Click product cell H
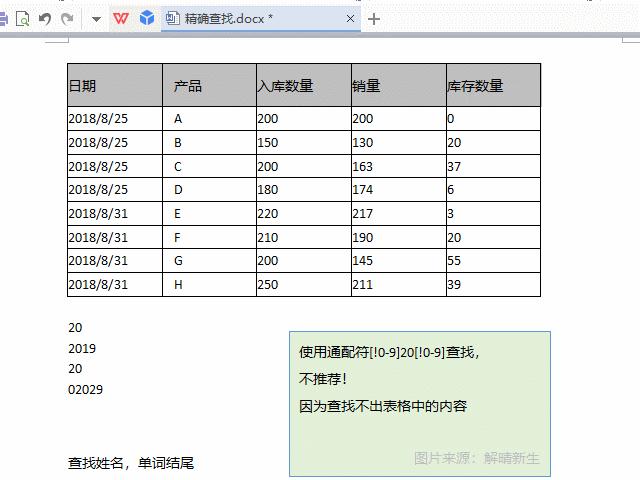The width and height of the screenshot is (640, 480). click(x=209, y=284)
